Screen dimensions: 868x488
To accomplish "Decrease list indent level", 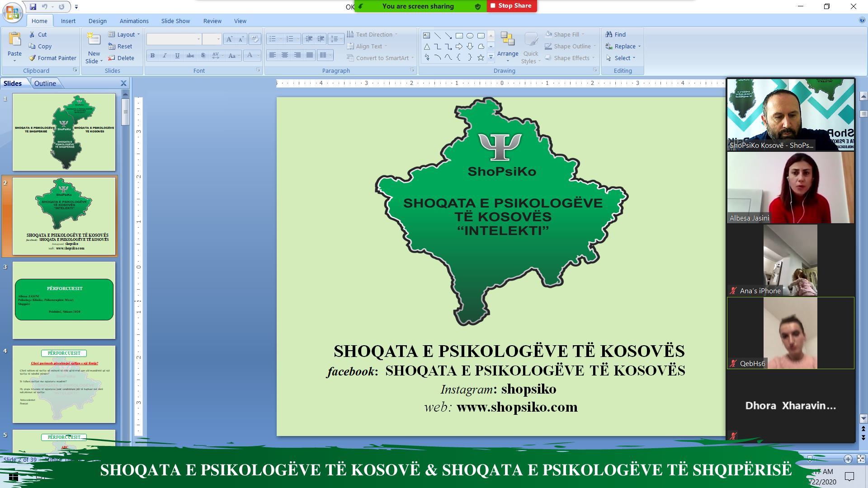I will tap(309, 39).
